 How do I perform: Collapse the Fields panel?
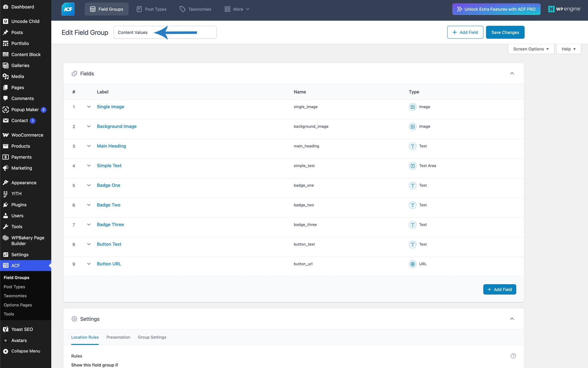512,73
